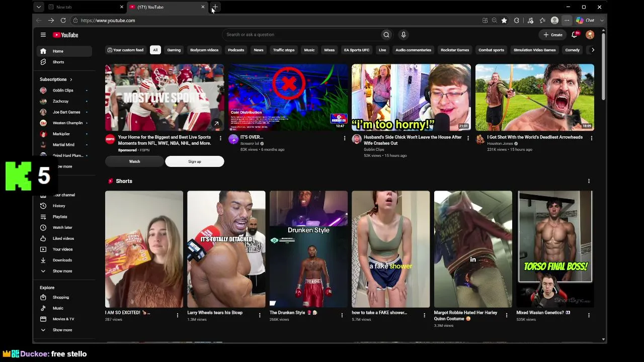Open the Liked videos playlist
This screenshot has width=644, height=362.
64,238
